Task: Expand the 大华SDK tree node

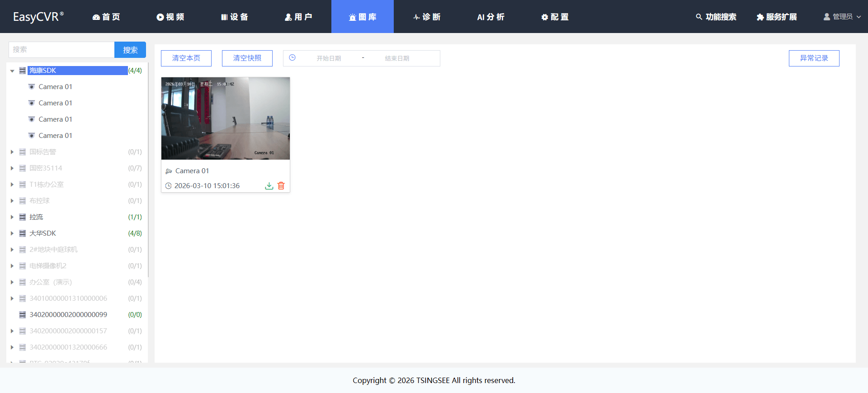Action: point(12,233)
